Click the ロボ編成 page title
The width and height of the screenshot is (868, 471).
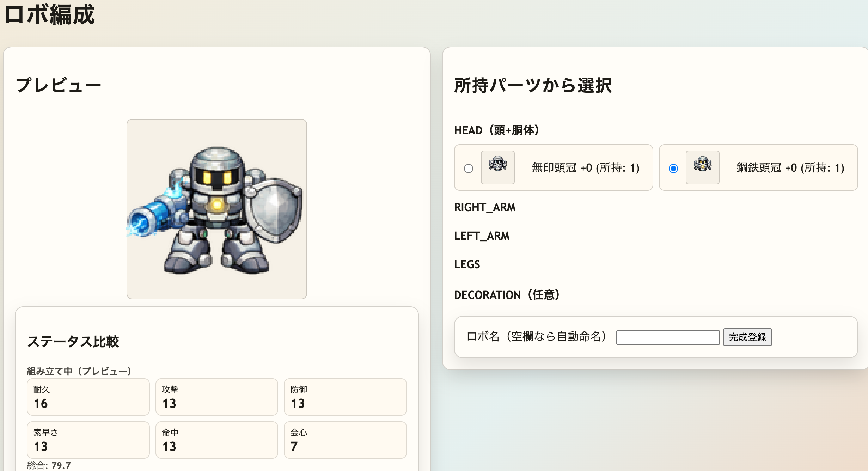point(49,16)
